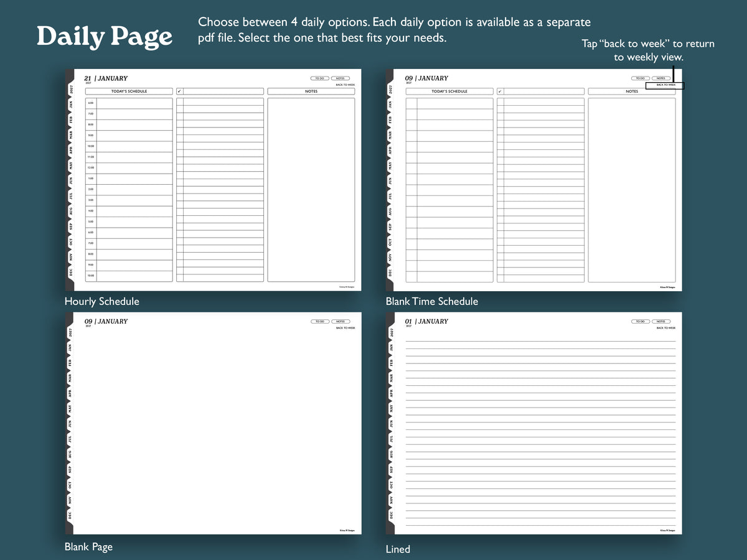Open the AUG tab on Blank Time Schedule page

point(390,212)
